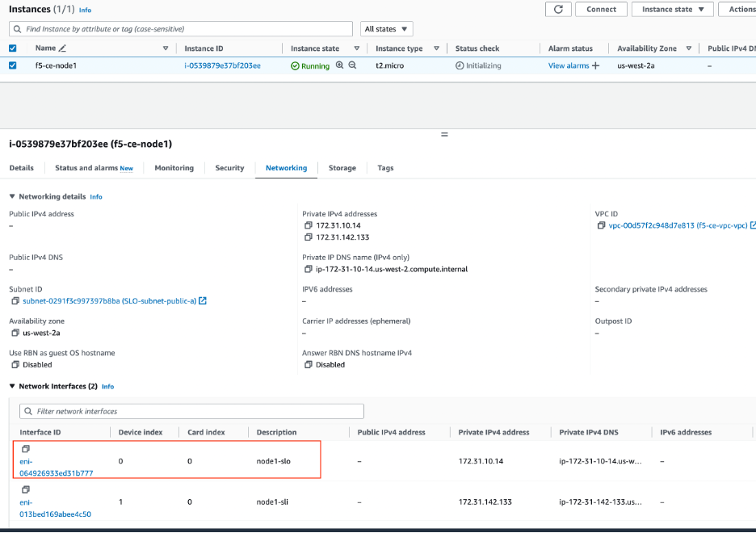Image resolution: width=756 pixels, height=533 pixels.
Task: Uncheck the select-all instances checkbox
Action: pos(10,48)
